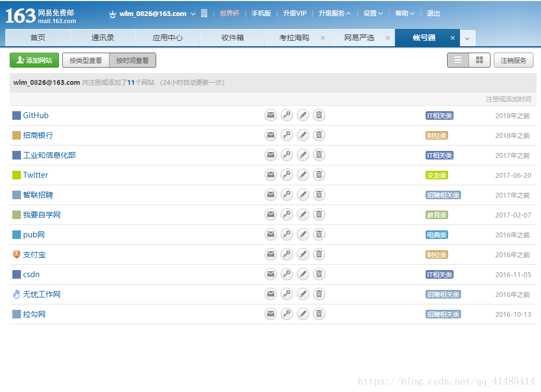Open the 世界杯 link
This screenshot has height=392, width=541.
[230, 13]
